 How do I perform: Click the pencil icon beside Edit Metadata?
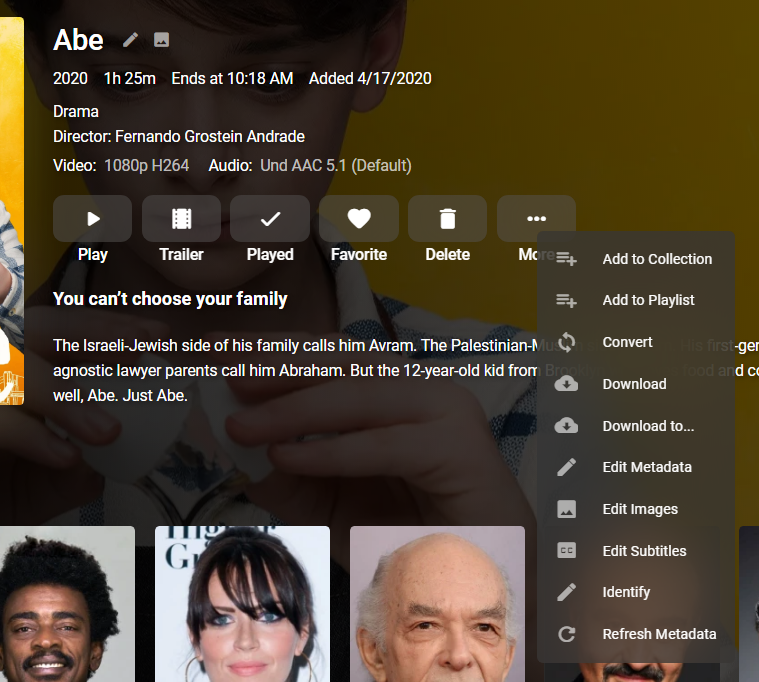pos(566,467)
